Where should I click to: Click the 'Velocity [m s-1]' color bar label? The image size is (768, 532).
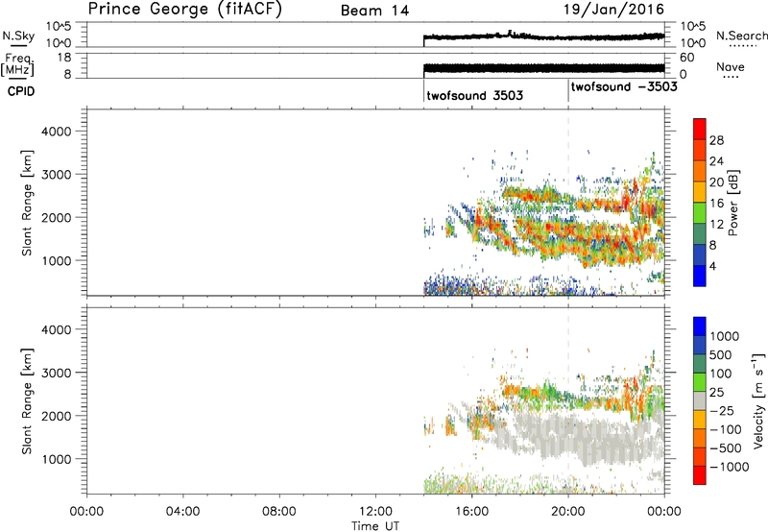click(758, 400)
